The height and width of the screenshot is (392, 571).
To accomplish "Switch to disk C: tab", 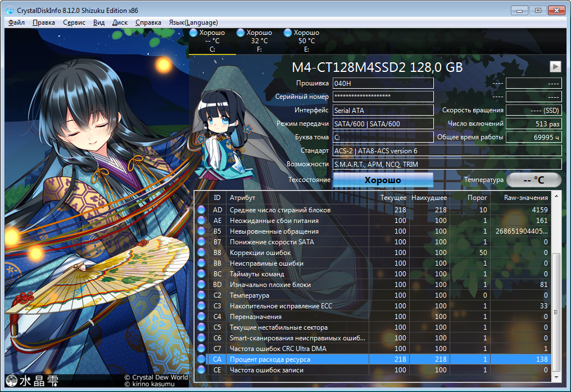I will pos(212,41).
